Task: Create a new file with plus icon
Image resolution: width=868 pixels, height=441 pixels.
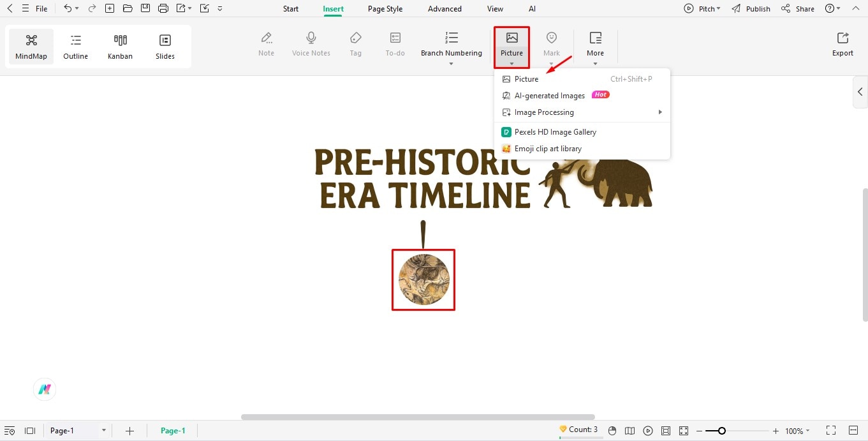Action: tap(110, 9)
